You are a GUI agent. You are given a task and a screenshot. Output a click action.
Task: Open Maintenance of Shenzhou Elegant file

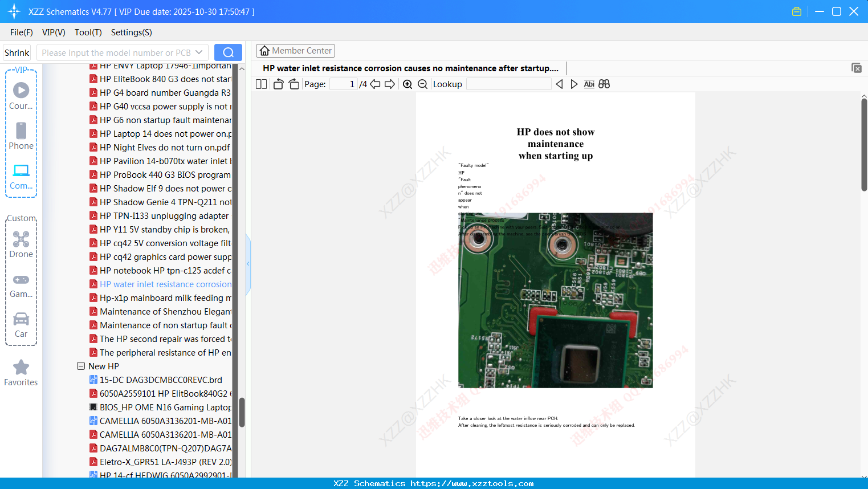point(160,312)
